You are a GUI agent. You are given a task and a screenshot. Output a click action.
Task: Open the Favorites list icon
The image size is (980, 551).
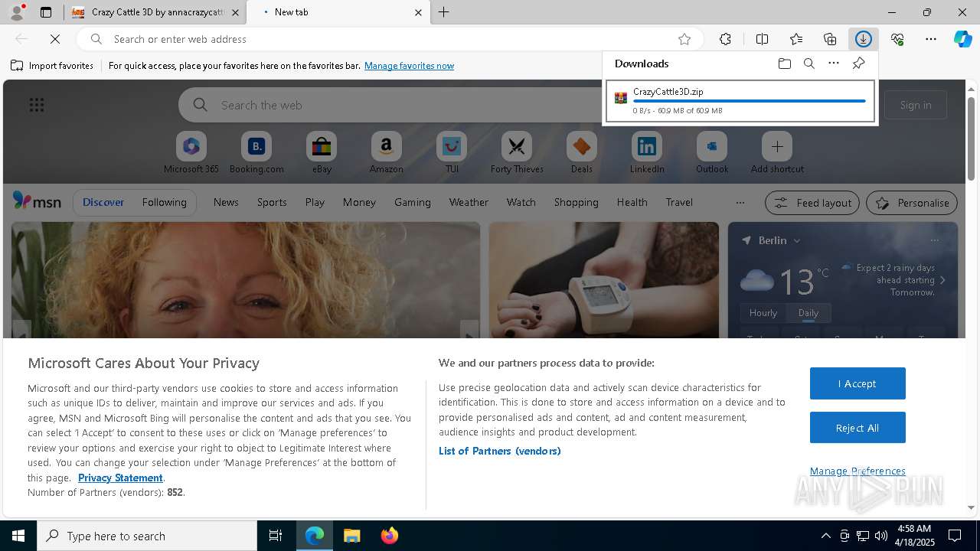[x=796, y=39]
